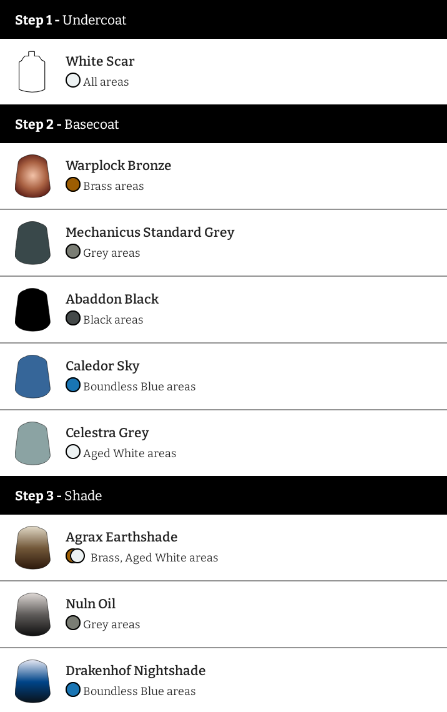Click the Brass areas colour circle
The height and width of the screenshot is (712, 447).
(x=73, y=185)
